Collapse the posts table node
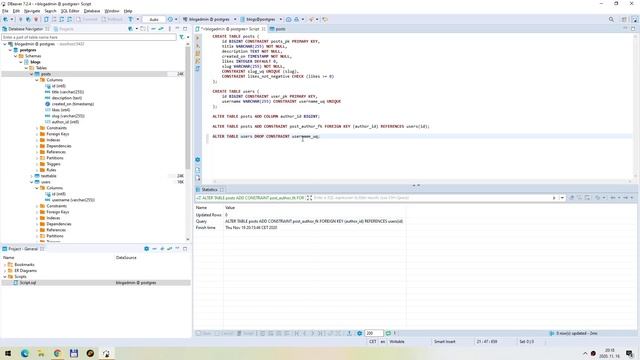Screen dimensions: 640x360 [31, 74]
